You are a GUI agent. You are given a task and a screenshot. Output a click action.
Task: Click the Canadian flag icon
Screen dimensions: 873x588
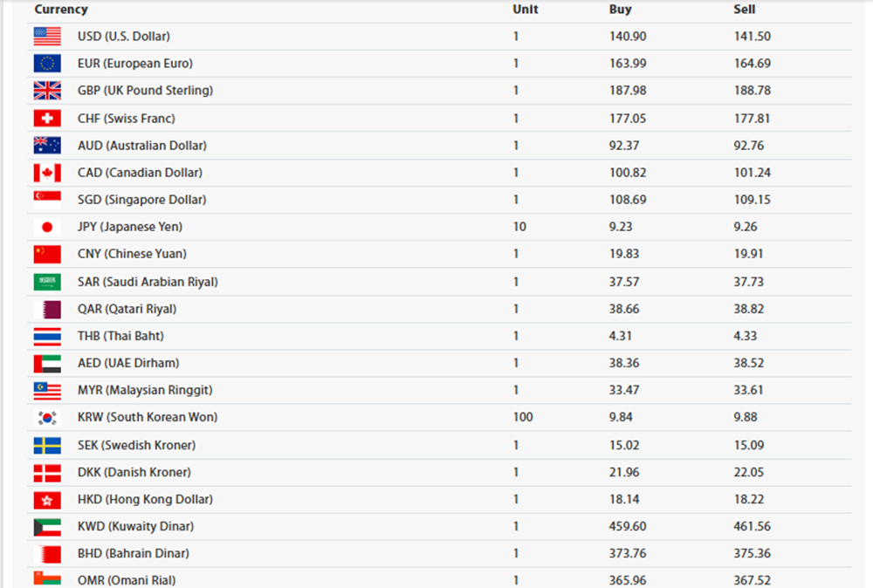[x=47, y=173]
